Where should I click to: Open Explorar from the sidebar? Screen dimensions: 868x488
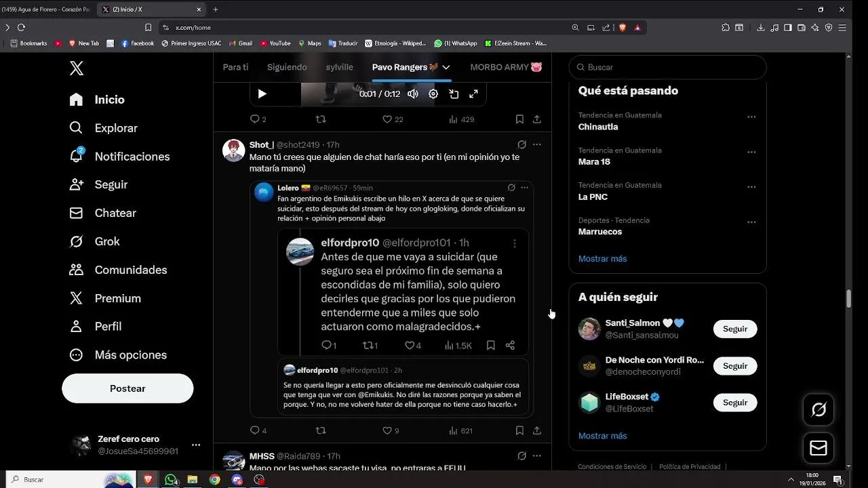point(103,128)
